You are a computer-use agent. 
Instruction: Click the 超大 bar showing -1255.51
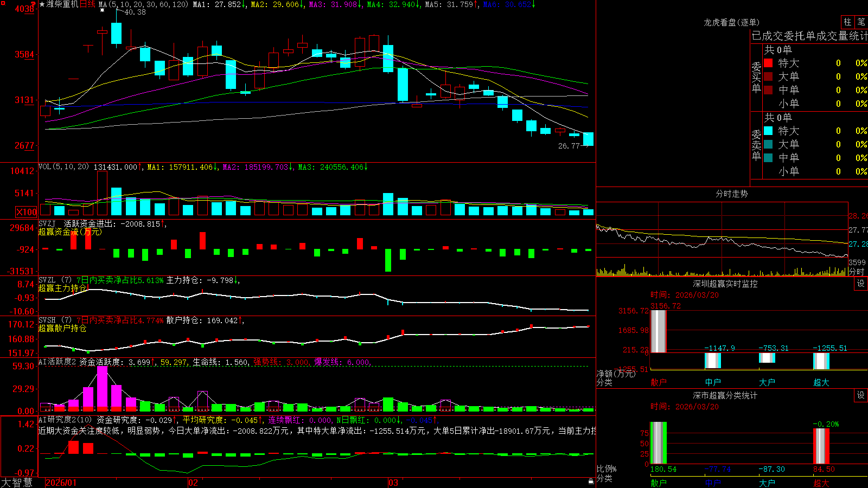pyautogui.click(x=821, y=361)
